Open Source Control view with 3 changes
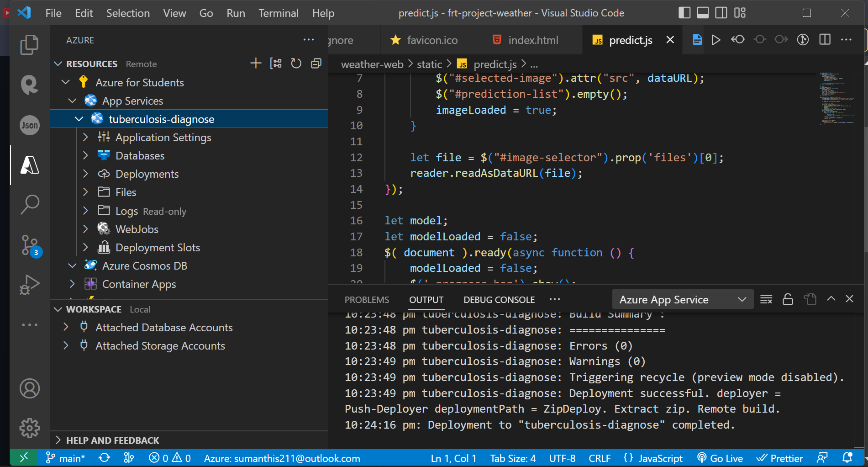The width and height of the screenshot is (868, 467). pyautogui.click(x=30, y=245)
